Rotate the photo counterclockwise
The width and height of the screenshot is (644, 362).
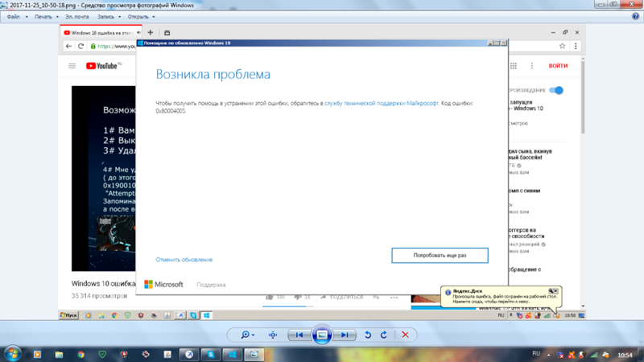[368, 335]
